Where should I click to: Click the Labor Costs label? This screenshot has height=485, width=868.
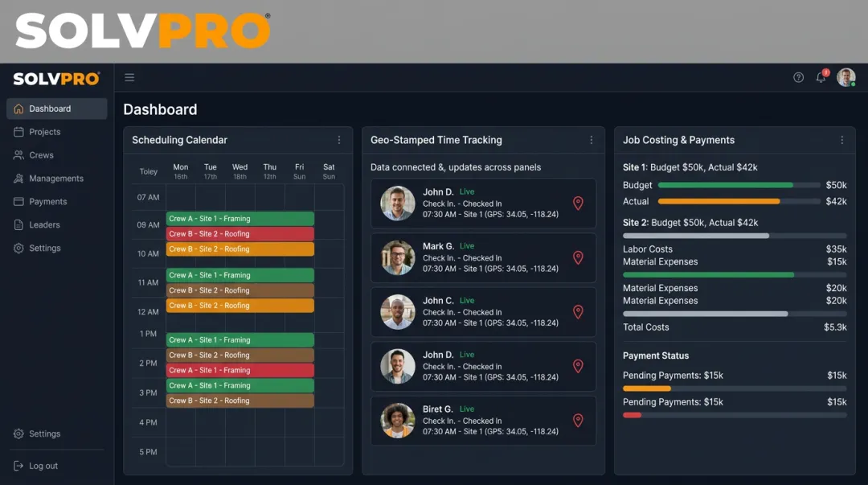(x=648, y=249)
